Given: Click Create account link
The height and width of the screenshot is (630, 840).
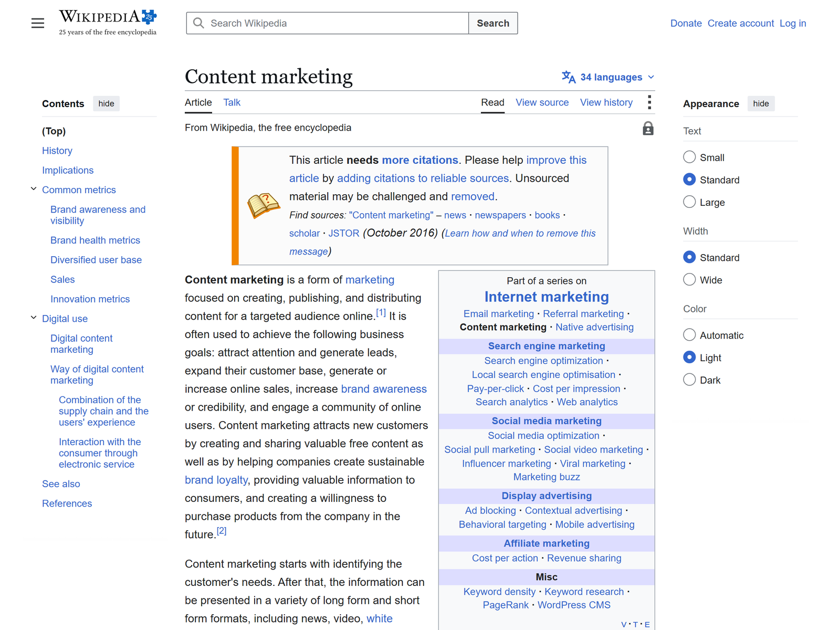Looking at the screenshot, I should click(740, 23).
